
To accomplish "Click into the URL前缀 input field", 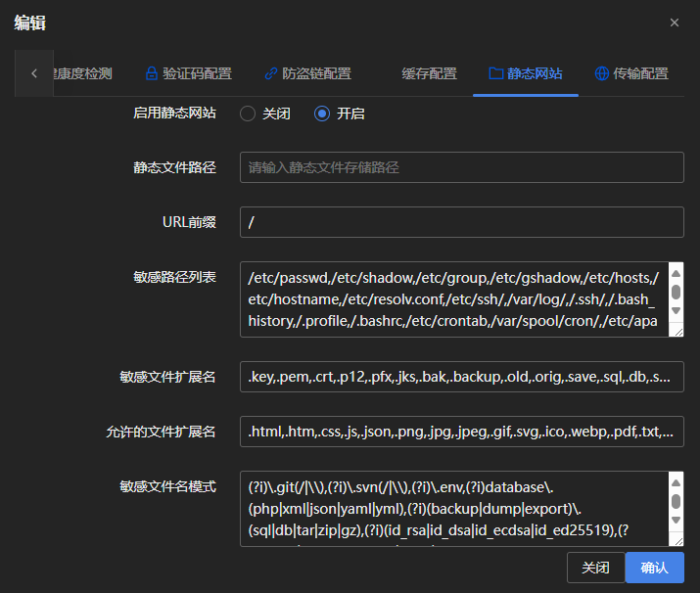I will pyautogui.click(x=461, y=222).
